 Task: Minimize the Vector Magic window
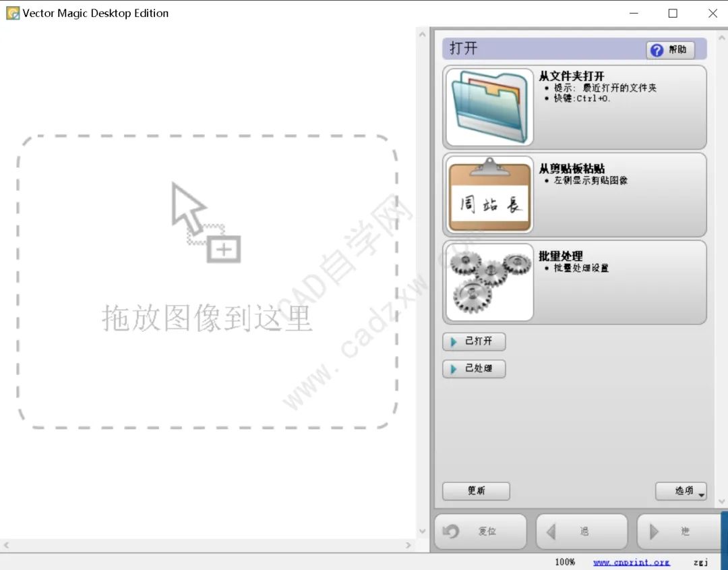pyautogui.click(x=634, y=13)
